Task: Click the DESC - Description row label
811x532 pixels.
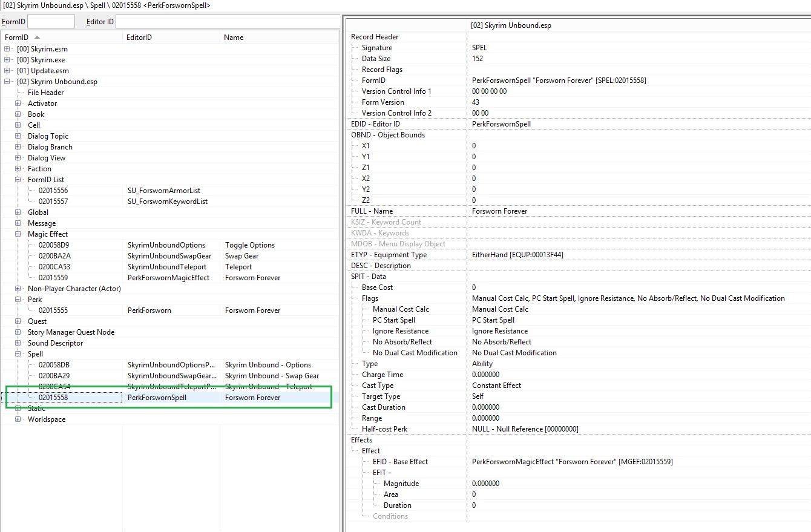Action: (x=381, y=266)
